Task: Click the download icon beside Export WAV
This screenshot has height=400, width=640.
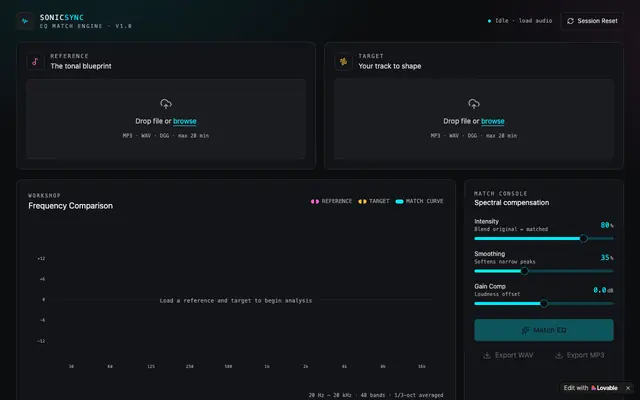Action: click(487, 355)
